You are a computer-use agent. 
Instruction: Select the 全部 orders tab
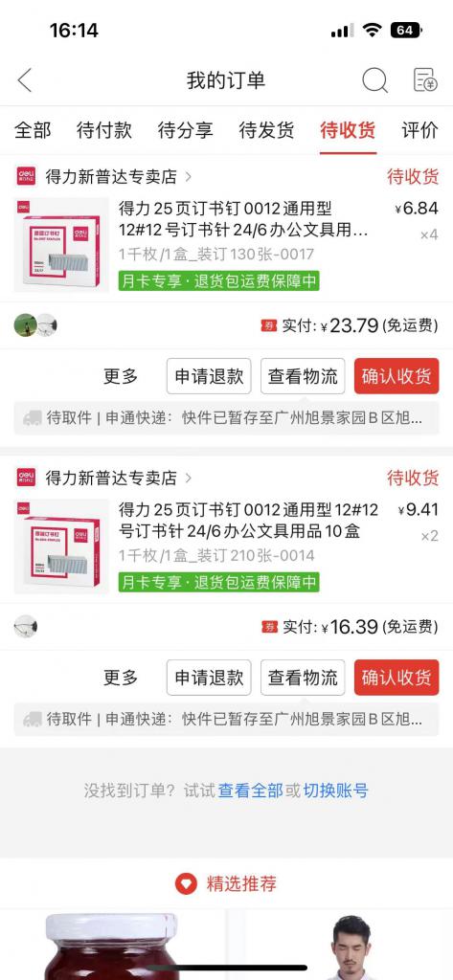(33, 130)
